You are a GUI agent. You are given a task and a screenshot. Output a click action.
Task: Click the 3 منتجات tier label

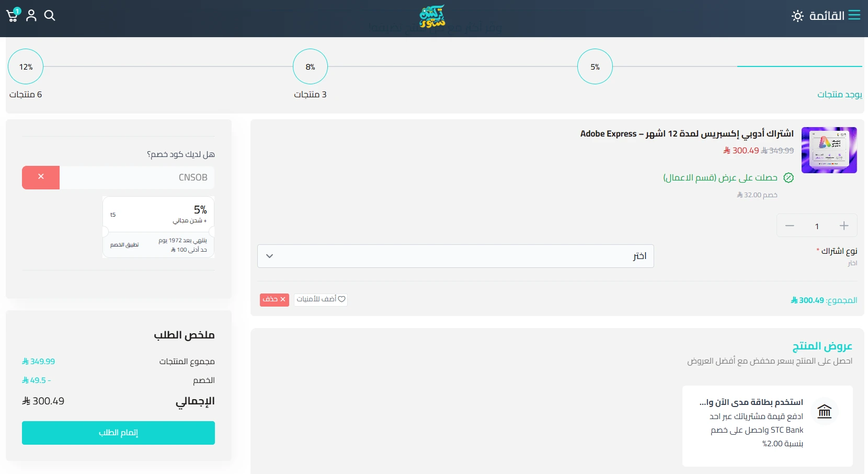(x=310, y=94)
